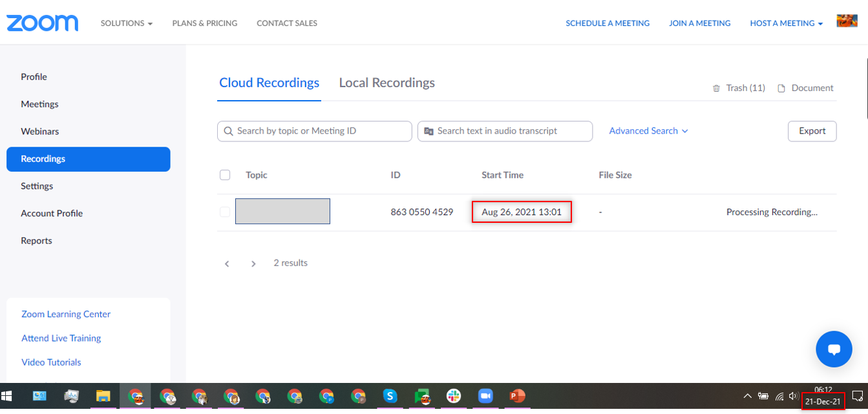Launch PowerPoint from the taskbar
This screenshot has height=414, width=868.
pyautogui.click(x=517, y=396)
